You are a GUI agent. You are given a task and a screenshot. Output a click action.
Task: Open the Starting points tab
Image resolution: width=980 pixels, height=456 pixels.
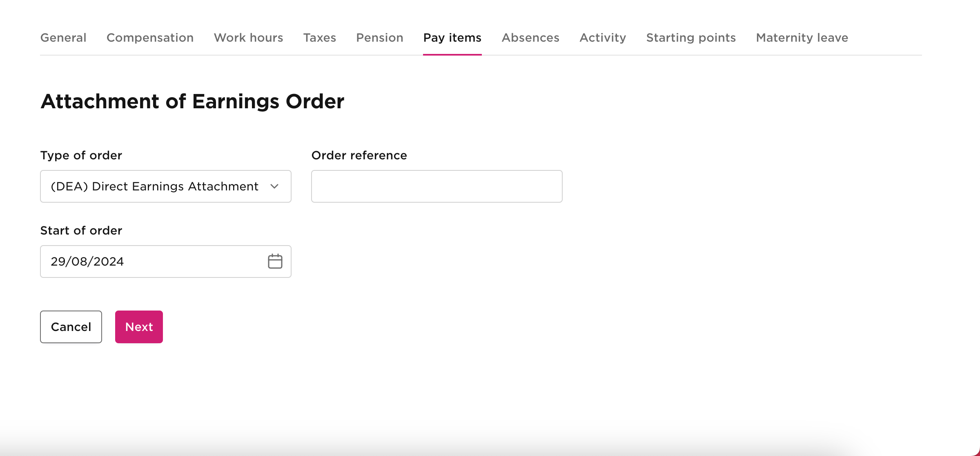[x=691, y=38]
